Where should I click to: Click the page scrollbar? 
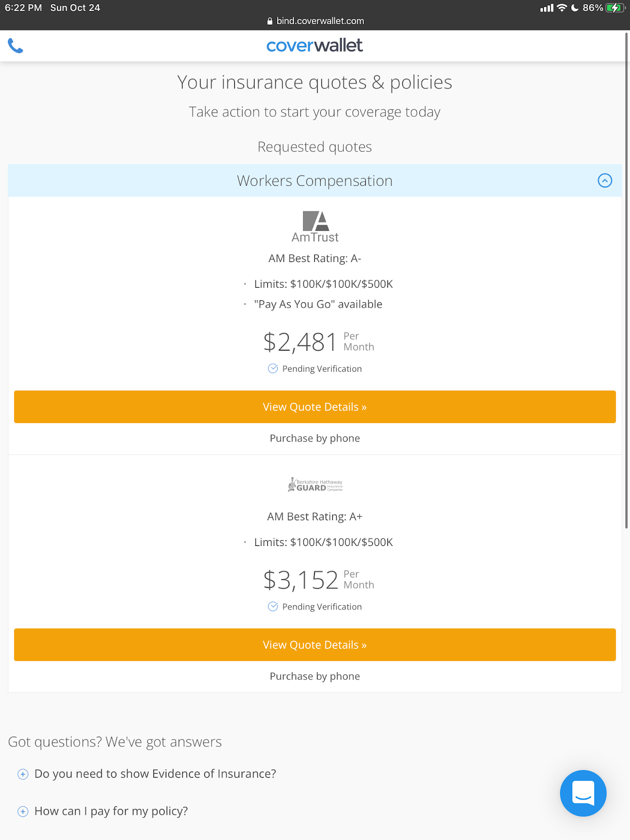pos(626,278)
